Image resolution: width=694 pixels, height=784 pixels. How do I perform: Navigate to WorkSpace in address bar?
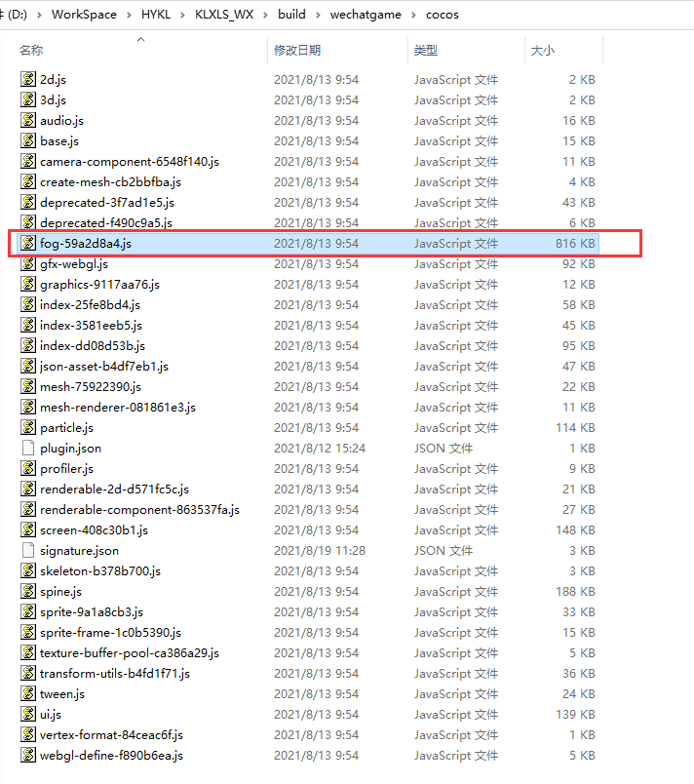coord(84,15)
